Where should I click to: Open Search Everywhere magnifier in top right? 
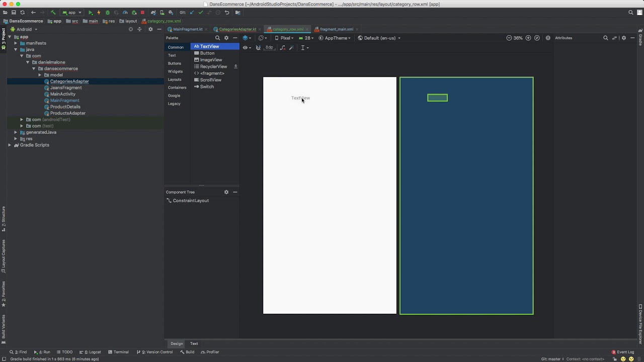point(631,13)
